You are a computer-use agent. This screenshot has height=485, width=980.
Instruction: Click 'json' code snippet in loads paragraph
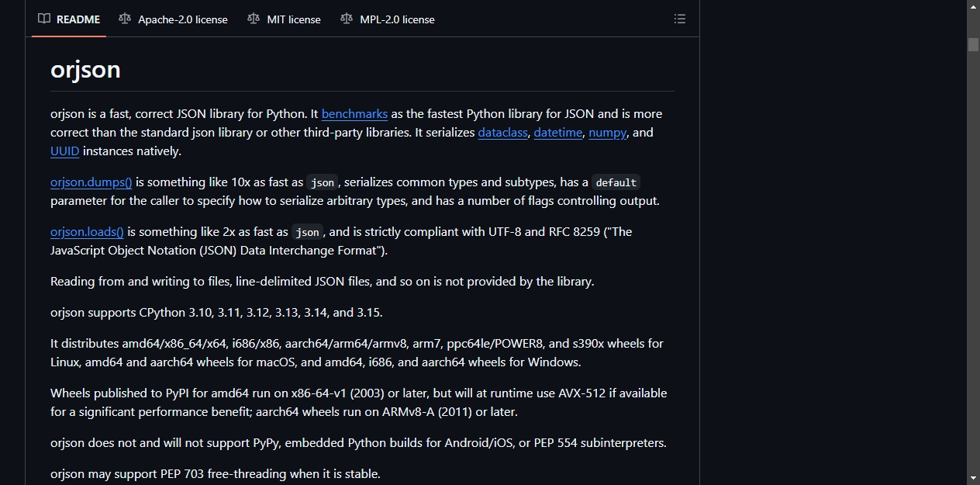(x=308, y=232)
